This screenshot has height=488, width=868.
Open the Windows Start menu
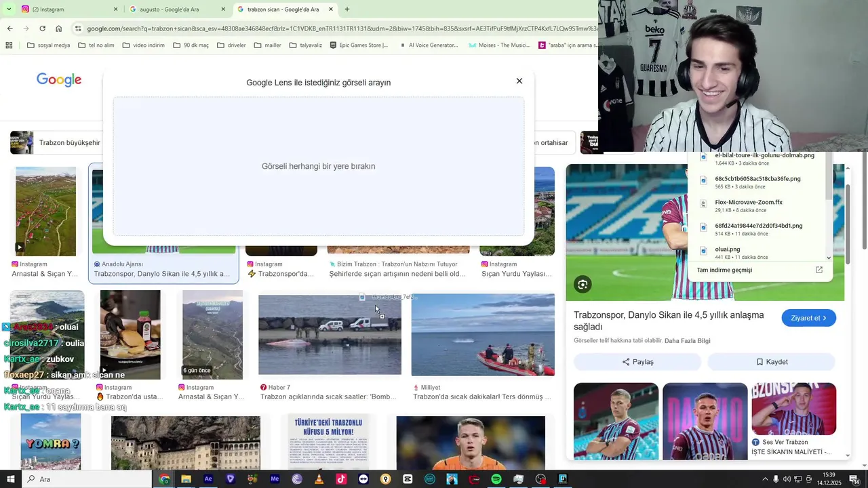coord(10,479)
